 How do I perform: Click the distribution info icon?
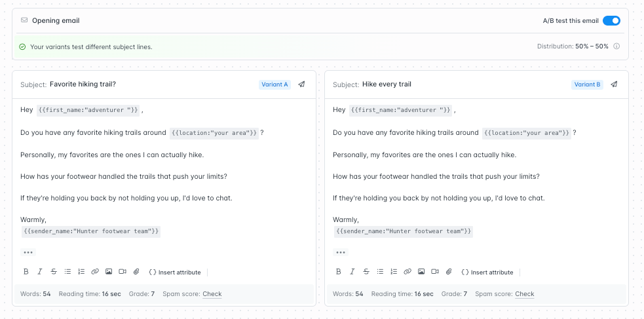pos(616,47)
